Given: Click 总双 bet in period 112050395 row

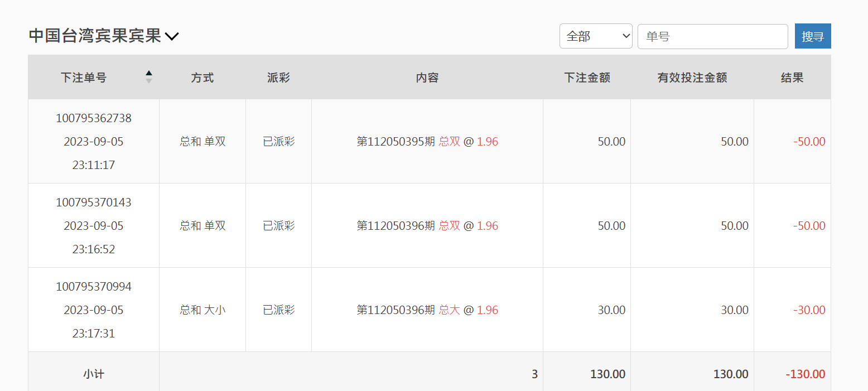Looking at the screenshot, I should click(x=449, y=142).
